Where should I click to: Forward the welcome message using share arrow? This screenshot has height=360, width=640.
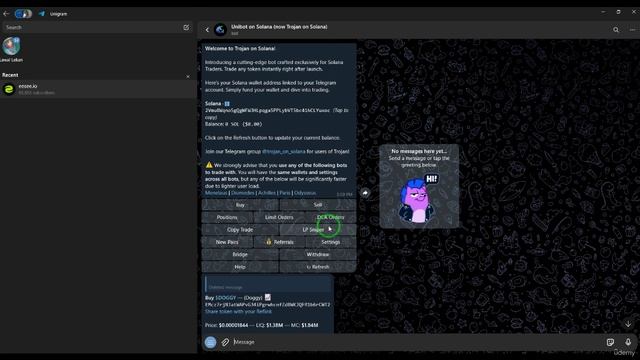(365, 193)
